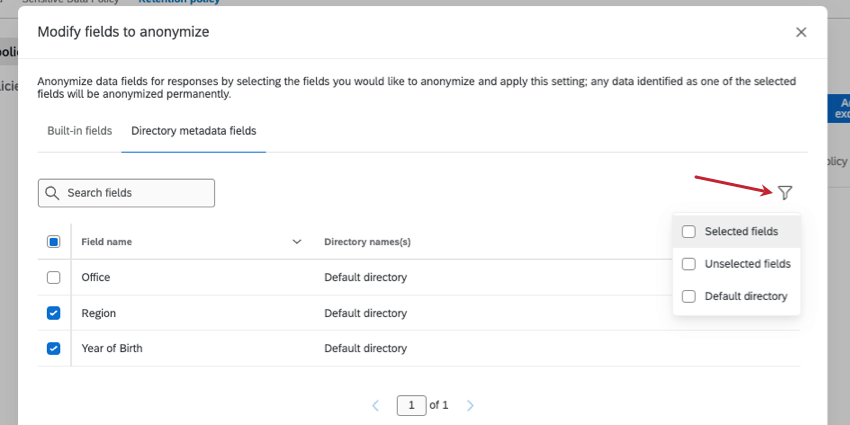Click the Field name column header
This screenshot has height=425, width=850.
pos(107,242)
